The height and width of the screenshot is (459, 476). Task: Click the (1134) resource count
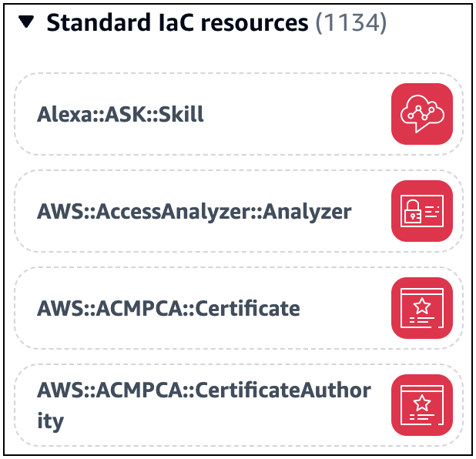(351, 22)
